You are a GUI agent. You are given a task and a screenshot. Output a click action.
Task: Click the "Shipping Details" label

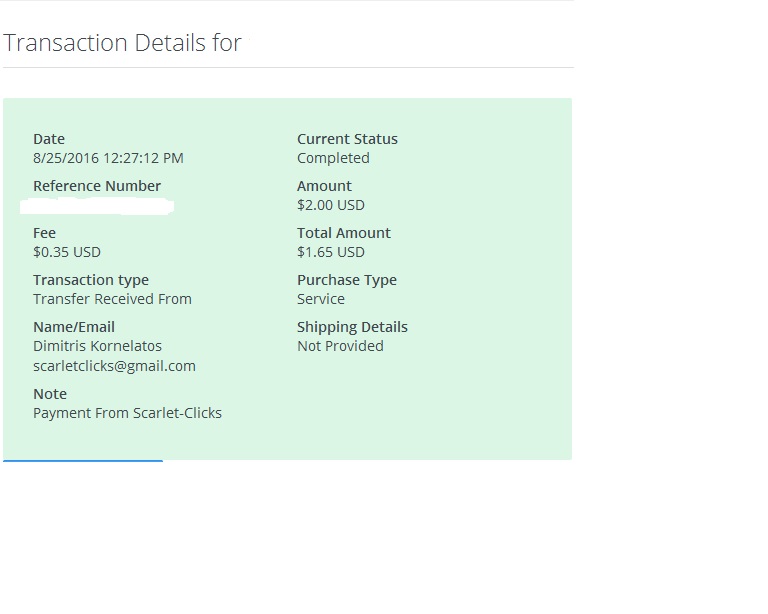[x=352, y=327]
